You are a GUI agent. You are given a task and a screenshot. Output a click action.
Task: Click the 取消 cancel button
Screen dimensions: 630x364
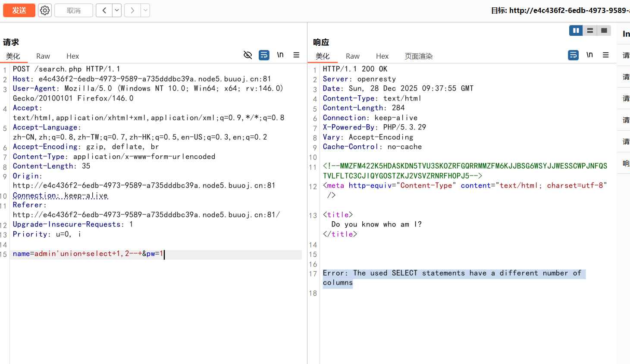coord(73,10)
